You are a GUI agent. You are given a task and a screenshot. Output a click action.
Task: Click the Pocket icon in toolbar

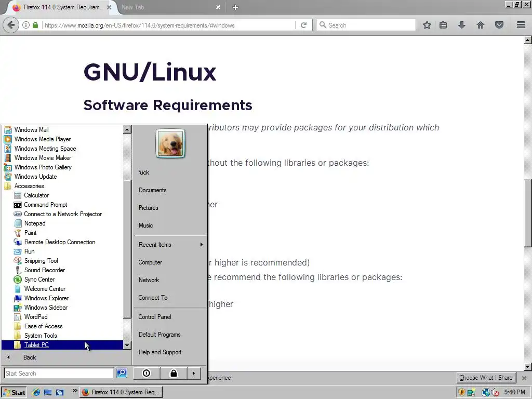499,25
